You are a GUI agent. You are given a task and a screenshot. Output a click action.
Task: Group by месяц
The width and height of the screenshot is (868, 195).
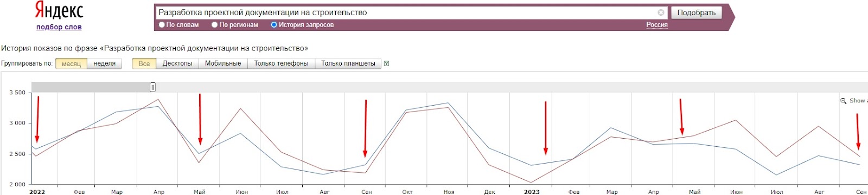[71, 63]
